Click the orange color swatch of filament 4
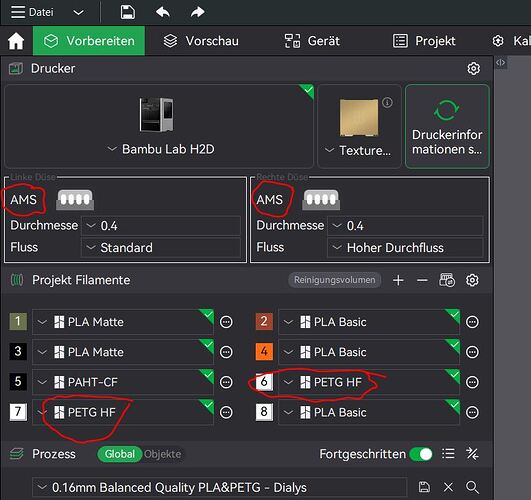531x500 pixels. click(x=264, y=352)
